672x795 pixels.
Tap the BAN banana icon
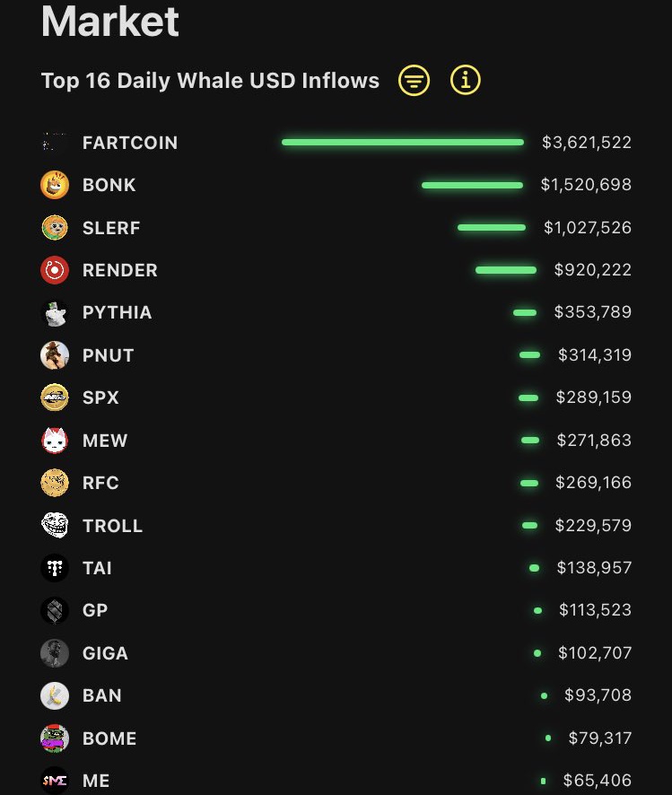point(55,695)
